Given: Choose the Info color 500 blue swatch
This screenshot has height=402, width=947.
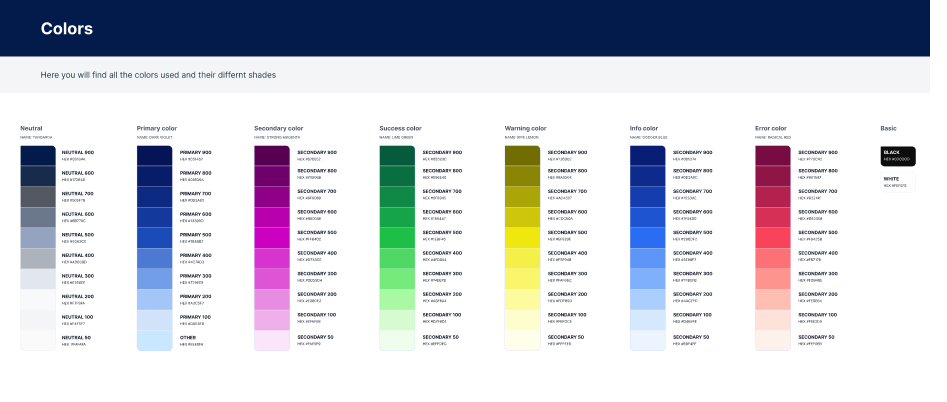Looking at the screenshot, I should tap(647, 237).
